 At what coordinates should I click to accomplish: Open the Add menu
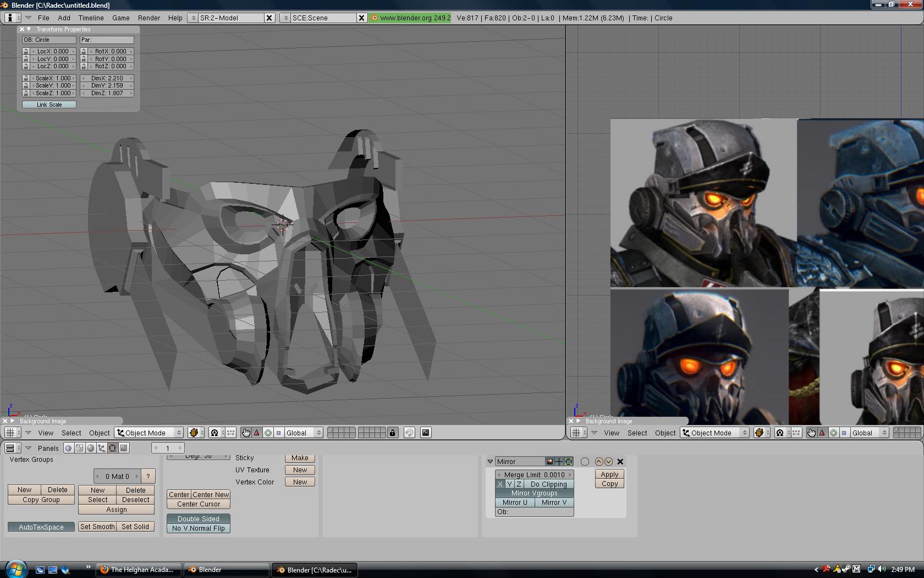[64, 18]
